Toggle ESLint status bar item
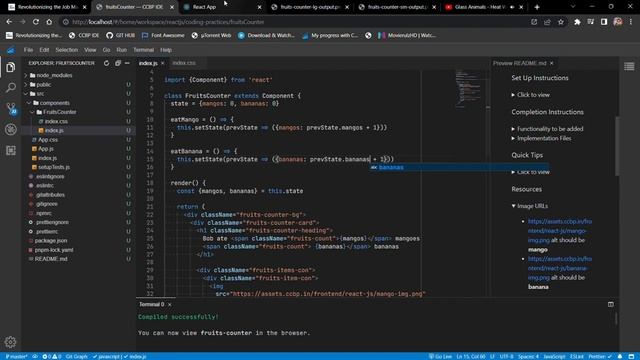Viewport: 640px width, 360px height. pyautogui.click(x=577, y=356)
